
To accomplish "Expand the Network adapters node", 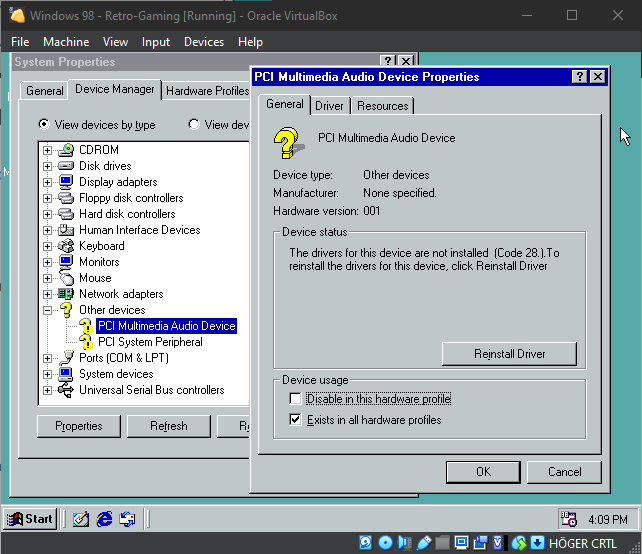I will (47, 294).
